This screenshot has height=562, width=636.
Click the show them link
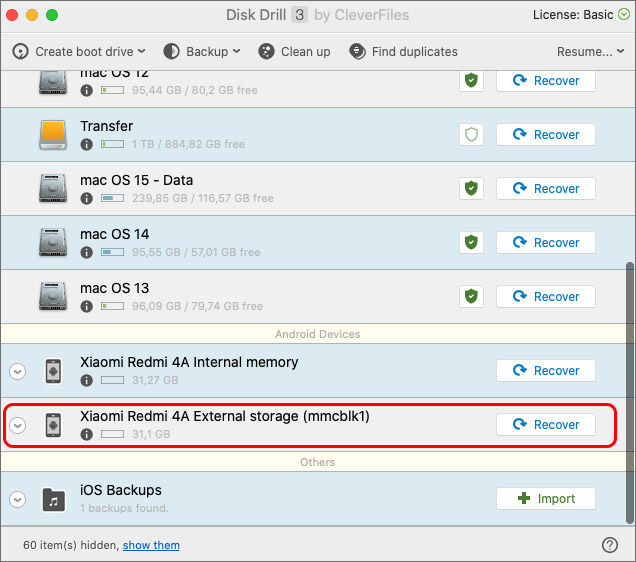click(151, 545)
